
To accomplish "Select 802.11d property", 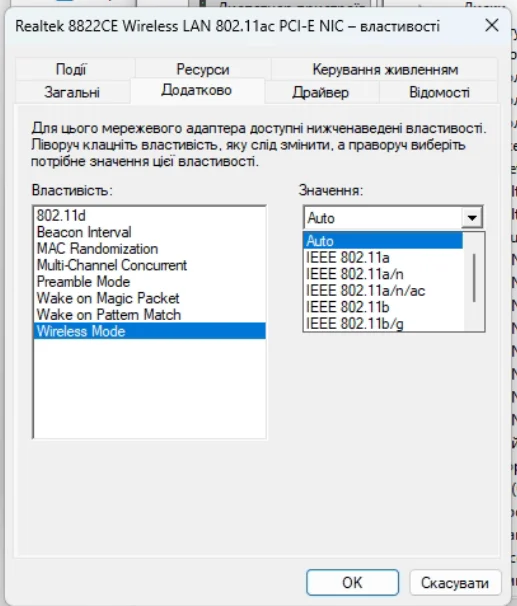I will (150, 216).
